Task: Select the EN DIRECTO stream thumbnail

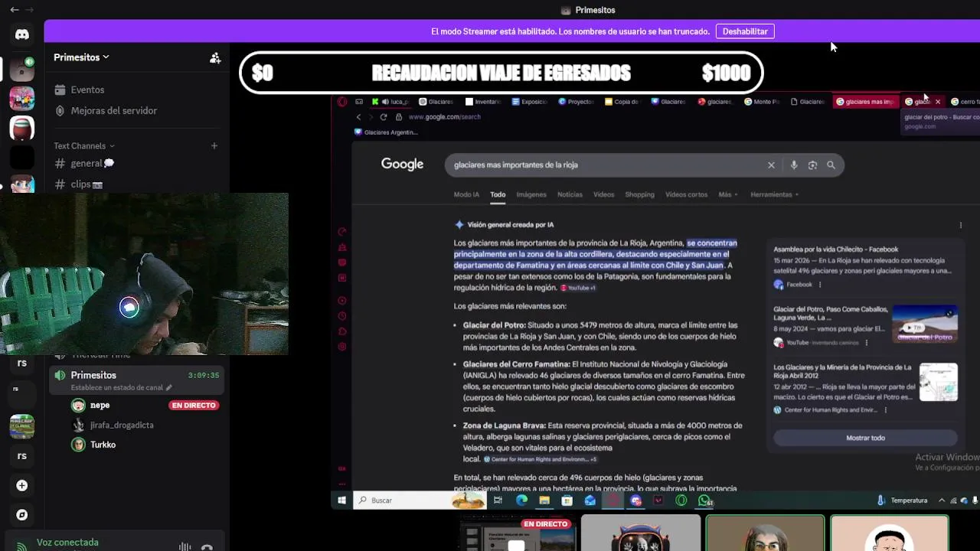Action: pos(517,535)
